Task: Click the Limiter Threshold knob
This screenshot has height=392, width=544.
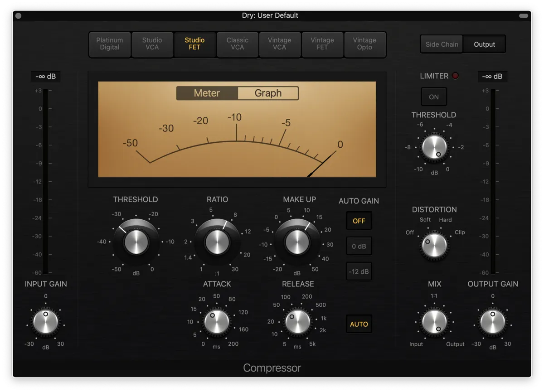Action: tap(434, 147)
